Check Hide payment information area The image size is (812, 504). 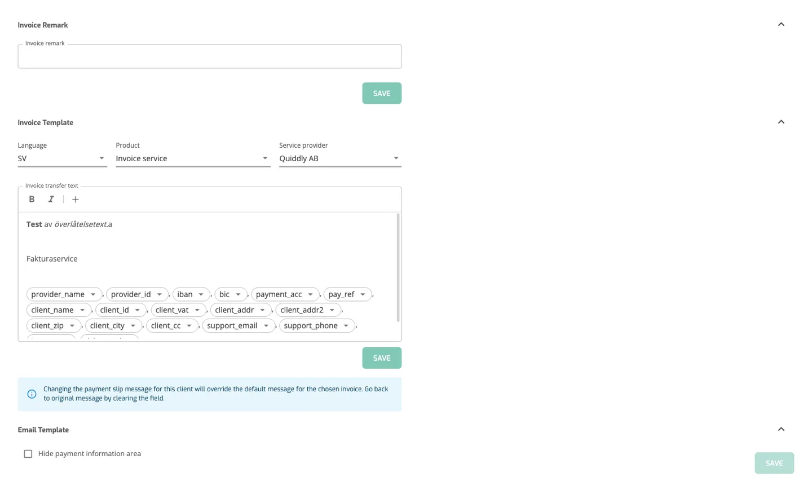click(28, 454)
